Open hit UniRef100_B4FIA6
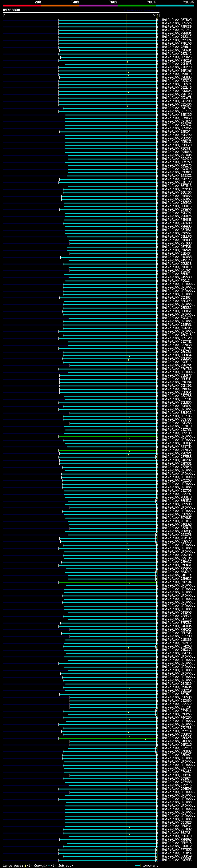Screen dimensions: 197x868 pyautogui.click(x=176, y=71)
